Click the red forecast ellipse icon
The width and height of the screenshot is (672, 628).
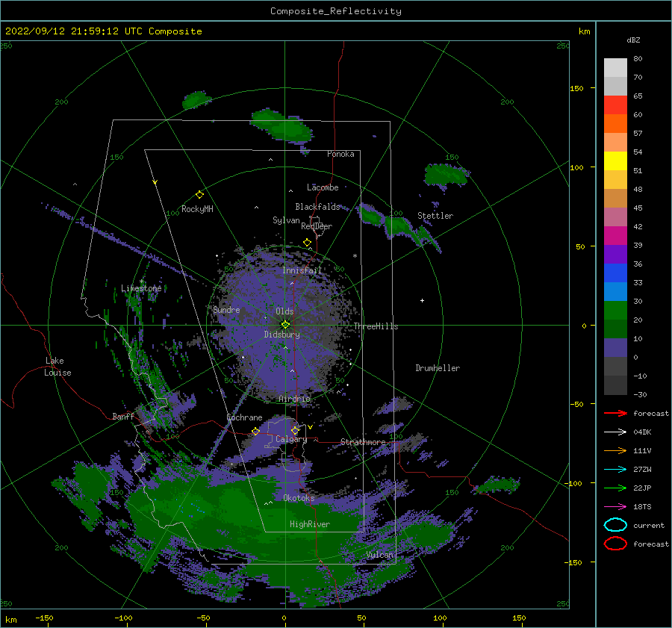(x=615, y=544)
